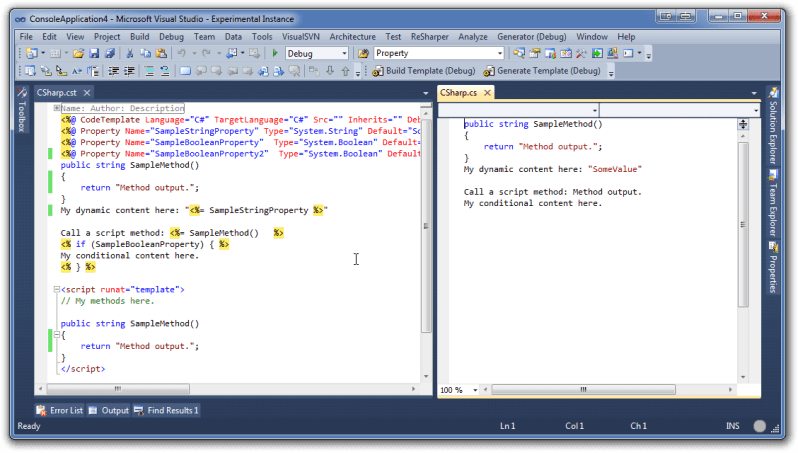
Task: Click the Save All icon
Action: pyautogui.click(x=110, y=53)
